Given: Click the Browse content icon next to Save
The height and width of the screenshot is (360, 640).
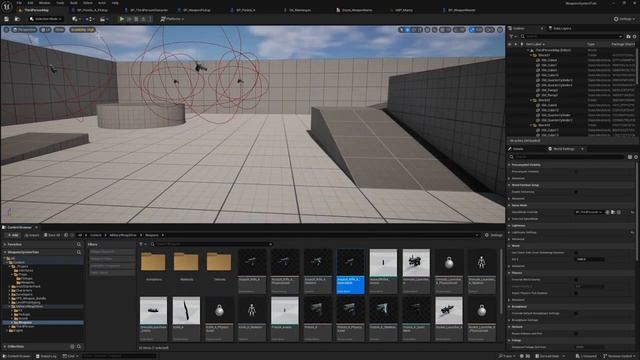Looking at the screenshot, I should click(17, 19).
